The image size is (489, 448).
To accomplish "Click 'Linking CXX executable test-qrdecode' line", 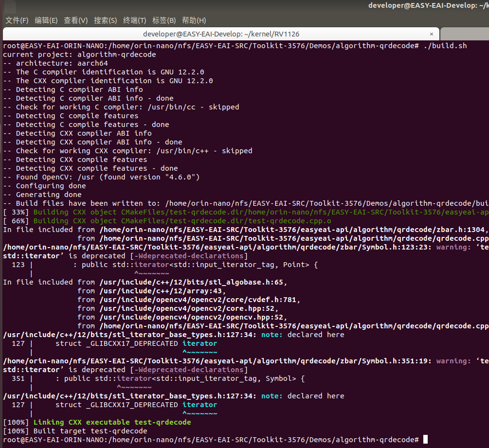I will (97, 422).
